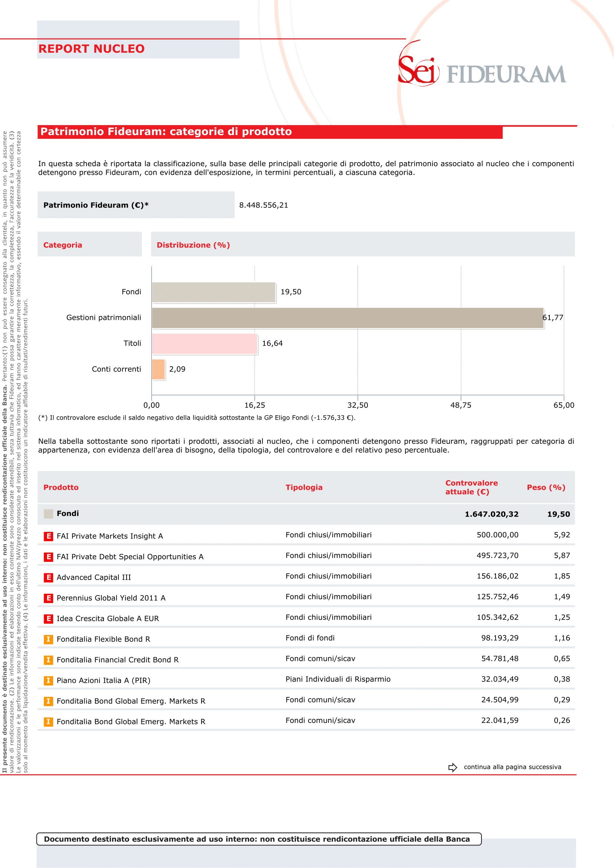
Task: Click the Controvalore attuale (€) header
Action: coord(471,487)
